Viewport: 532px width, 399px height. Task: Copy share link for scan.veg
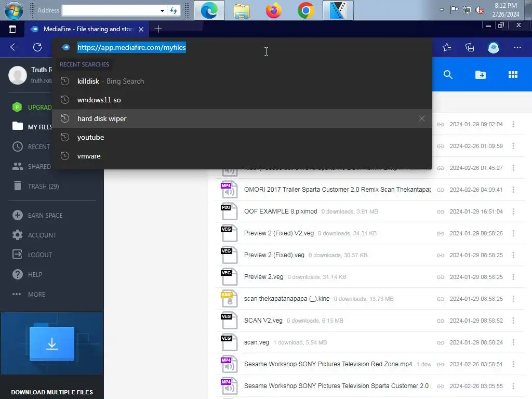(x=441, y=343)
